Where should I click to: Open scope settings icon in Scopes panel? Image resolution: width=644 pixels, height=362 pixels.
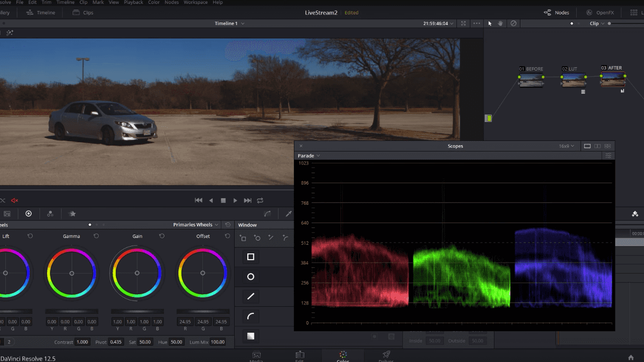[608, 156]
